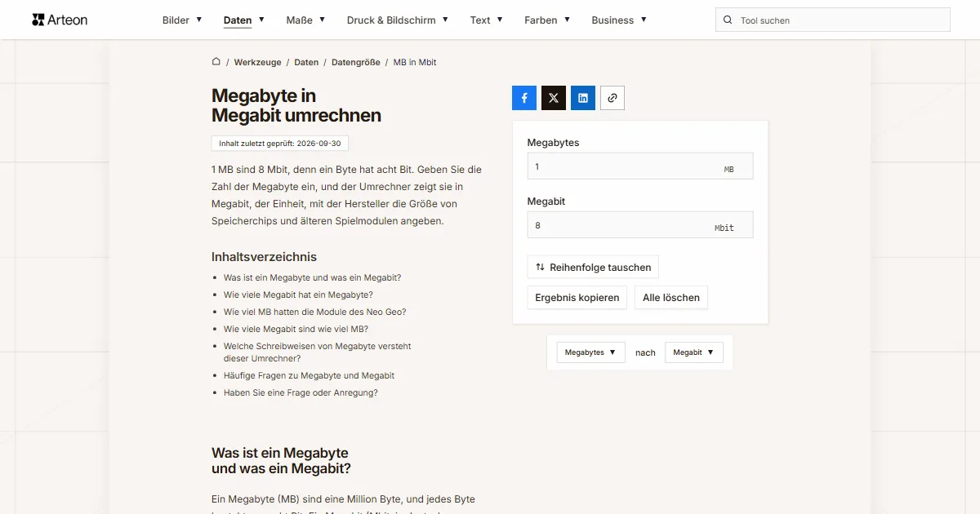Click the 'Inhaltsverzeichnis' heading
This screenshot has height=514, width=980.
click(x=264, y=257)
